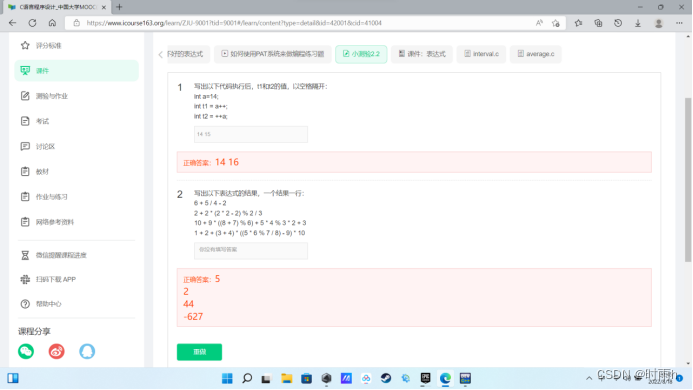The height and width of the screenshot is (390, 693).
Task: Close the C语言程序设计 browser tab
Action: point(104,7)
